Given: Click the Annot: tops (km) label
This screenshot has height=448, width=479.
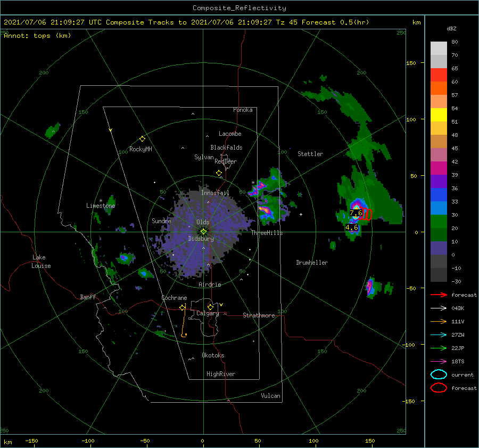Looking at the screenshot, I should [37, 36].
